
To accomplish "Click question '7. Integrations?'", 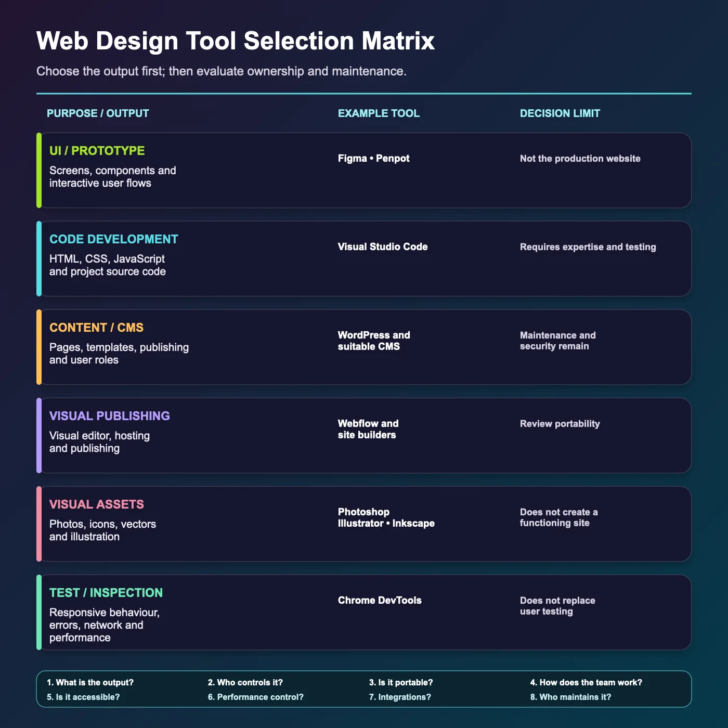I will [400, 697].
